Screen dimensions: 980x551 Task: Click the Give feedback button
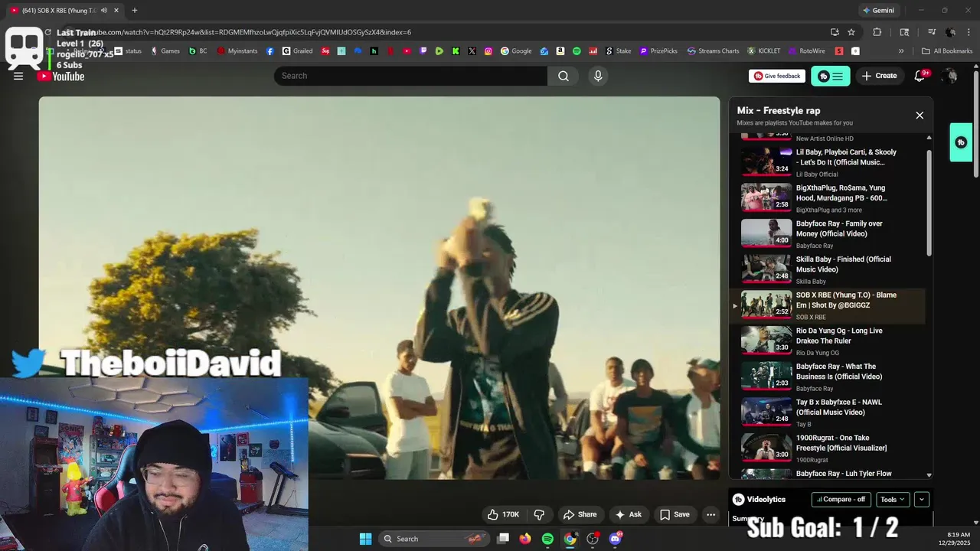click(x=777, y=76)
